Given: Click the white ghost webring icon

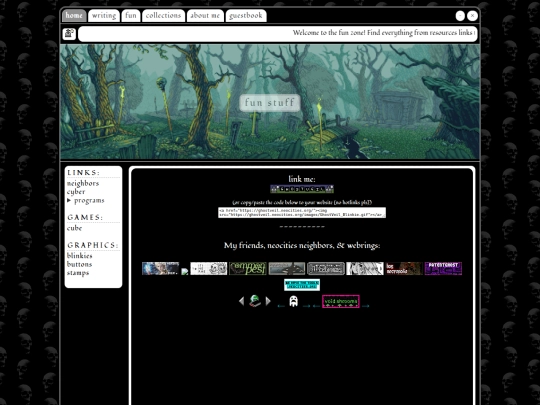Looking at the screenshot, I should pos(293,301).
